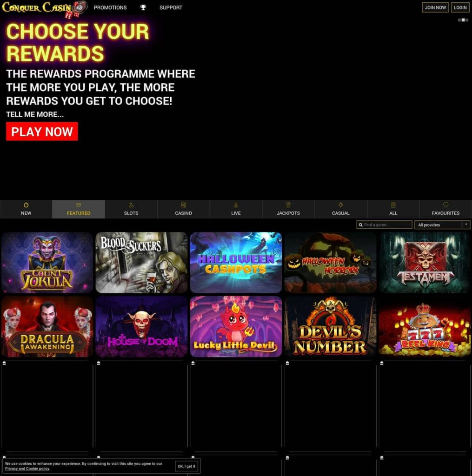Open the Slots category icon

(131, 205)
